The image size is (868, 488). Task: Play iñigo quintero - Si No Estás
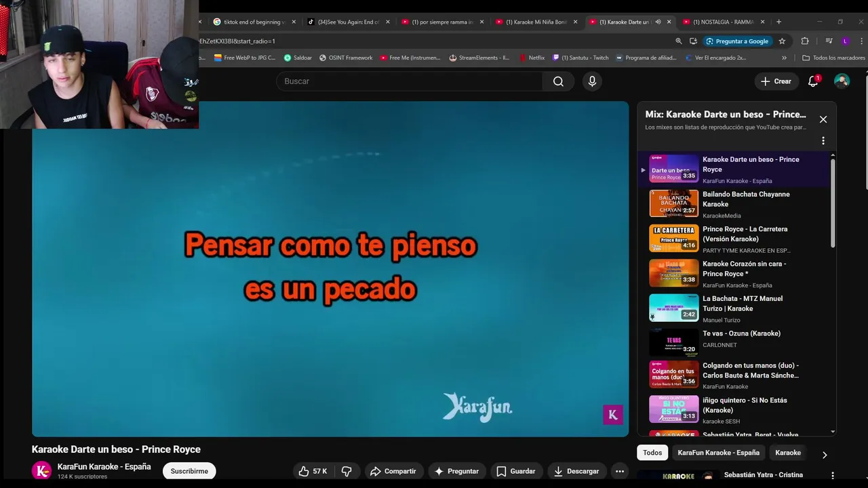click(x=739, y=410)
